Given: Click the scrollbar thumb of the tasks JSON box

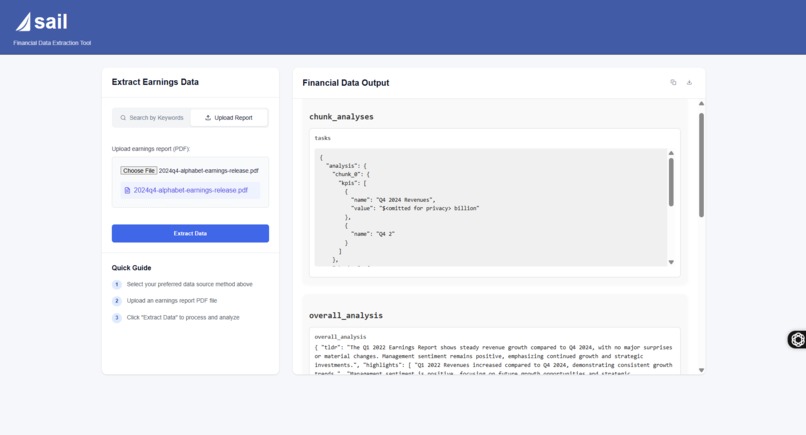Looking at the screenshot, I should (x=671, y=182).
